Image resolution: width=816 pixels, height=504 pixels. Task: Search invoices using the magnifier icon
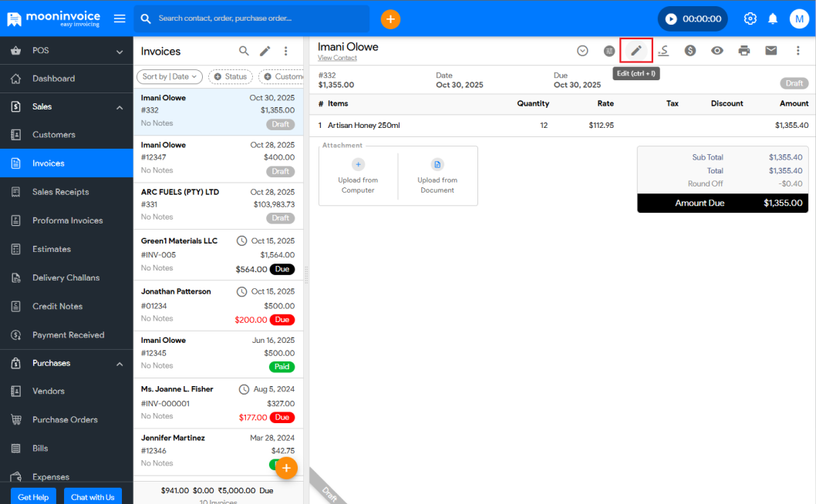click(244, 51)
